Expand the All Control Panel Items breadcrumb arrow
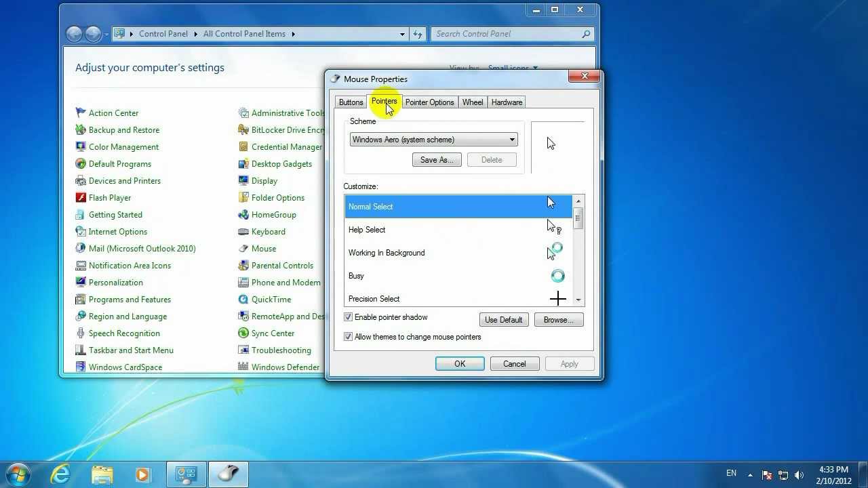This screenshot has width=868, height=488. tap(294, 34)
